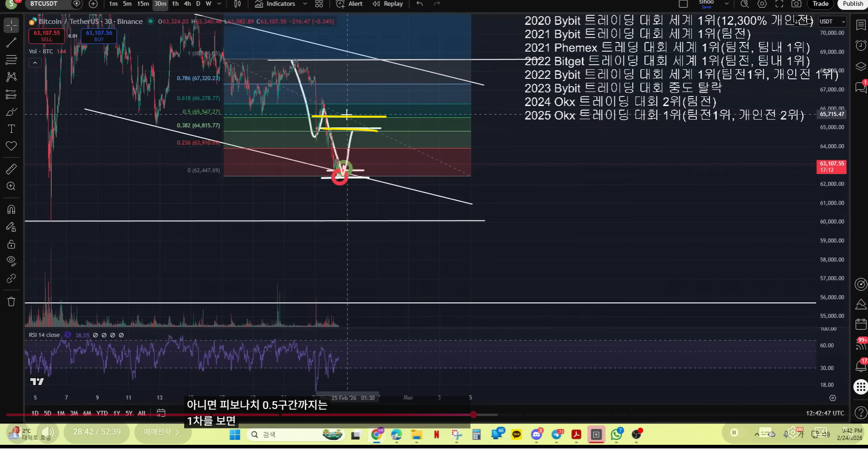Select the 30m timeframe
This screenshot has height=452, width=868.
click(161, 4)
